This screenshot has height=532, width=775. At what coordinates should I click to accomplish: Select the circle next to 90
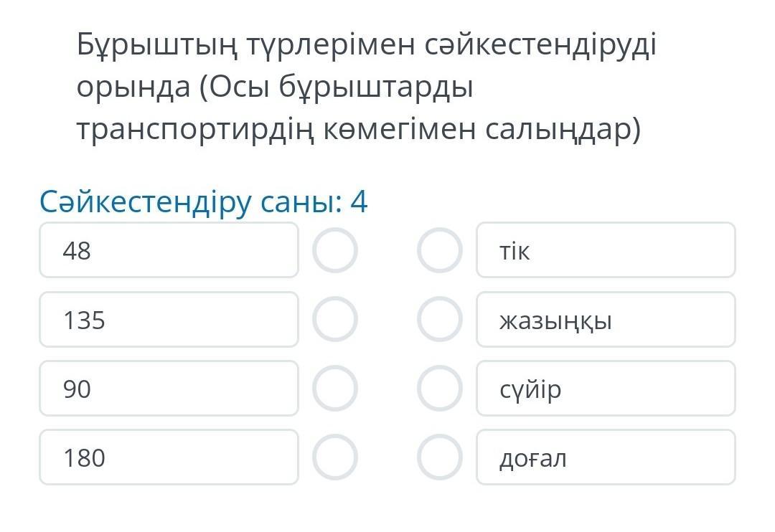[334, 388]
